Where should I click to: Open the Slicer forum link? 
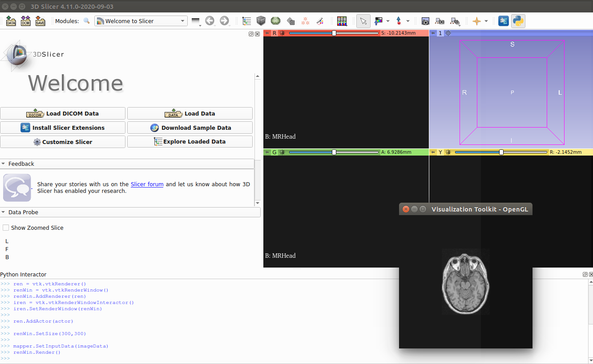(147, 184)
